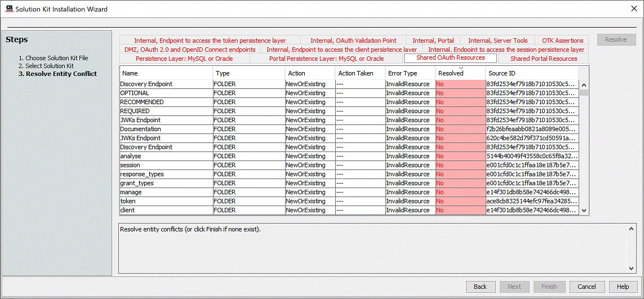This screenshot has width=644, height=299.
Task: Click message area scrollbar down arrow
Action: tap(632, 268)
